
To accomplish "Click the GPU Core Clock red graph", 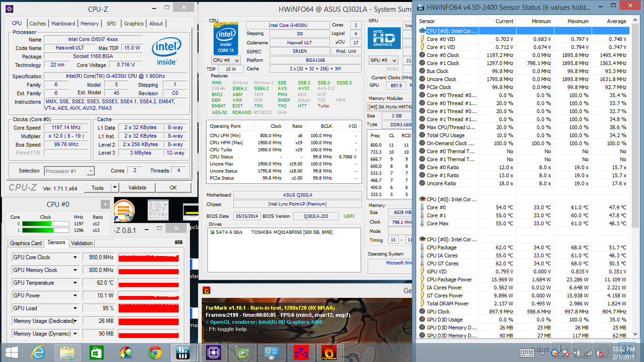I will click(149, 257).
